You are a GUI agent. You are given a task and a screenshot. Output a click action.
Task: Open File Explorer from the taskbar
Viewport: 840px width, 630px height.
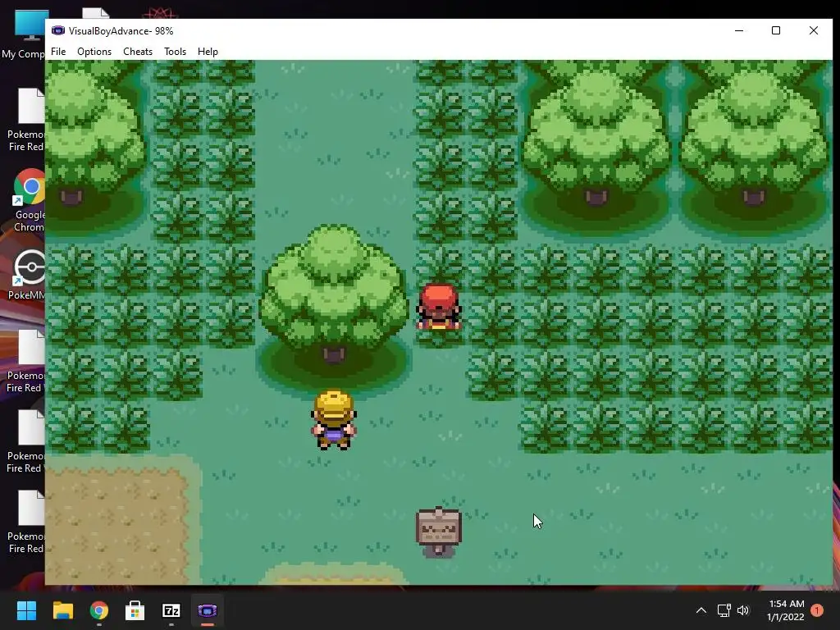coord(62,610)
